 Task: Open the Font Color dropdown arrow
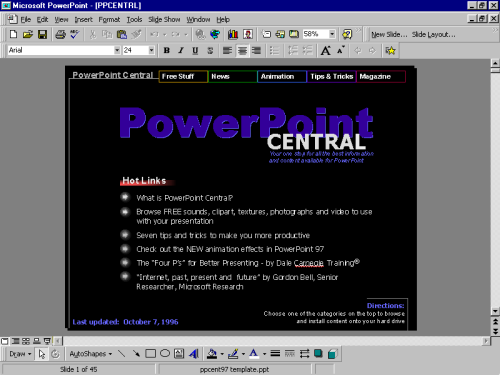(x=264, y=354)
